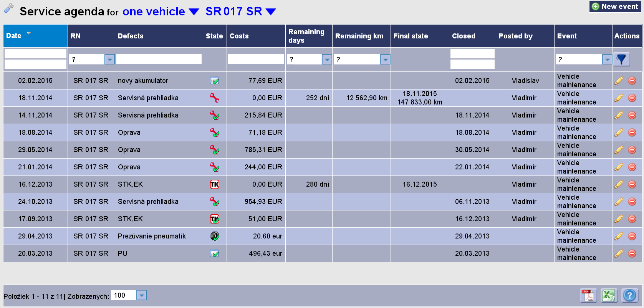Viewport: 644px width, 308px height.
Task: Delete the 16.12.2013 STK,EK record
Action: click(632, 184)
